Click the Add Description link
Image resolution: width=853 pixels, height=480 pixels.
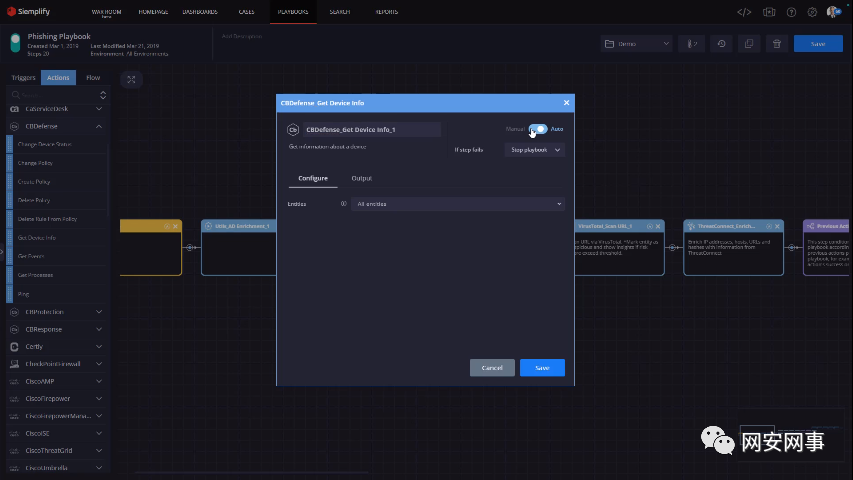(242, 36)
